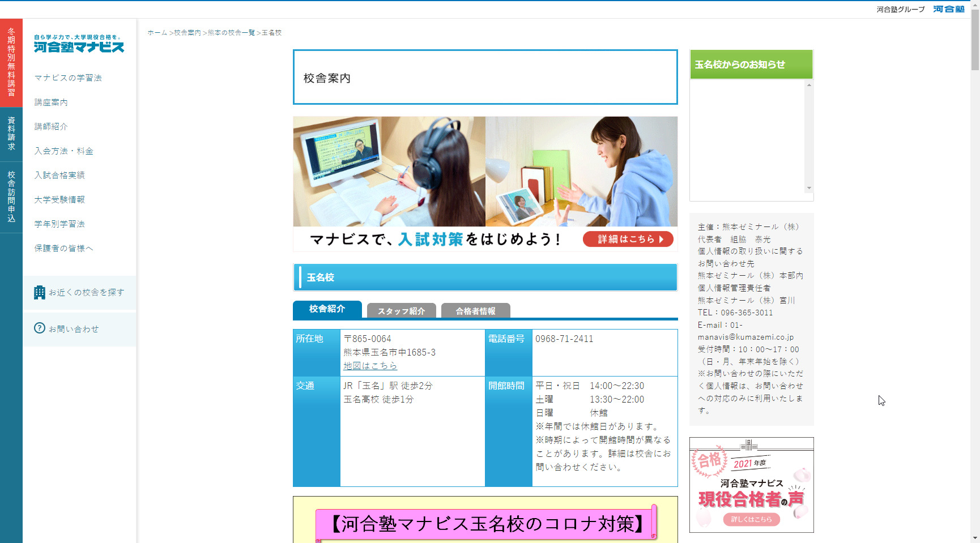Click postal code 〒865-0064 text

(367, 339)
